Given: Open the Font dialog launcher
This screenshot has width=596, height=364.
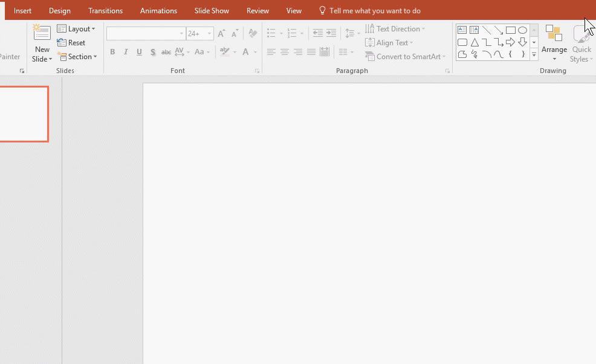Looking at the screenshot, I should coord(258,71).
